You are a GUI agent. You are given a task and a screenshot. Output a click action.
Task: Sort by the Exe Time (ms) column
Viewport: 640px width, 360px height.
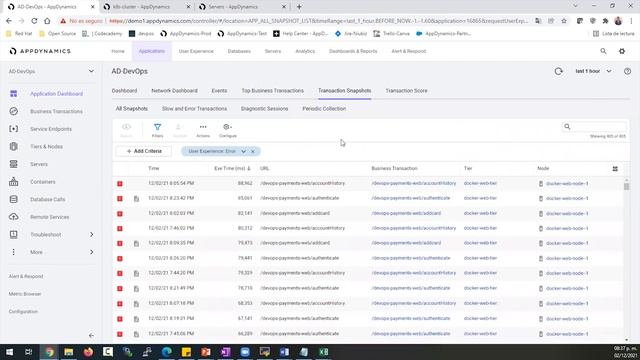click(232, 169)
